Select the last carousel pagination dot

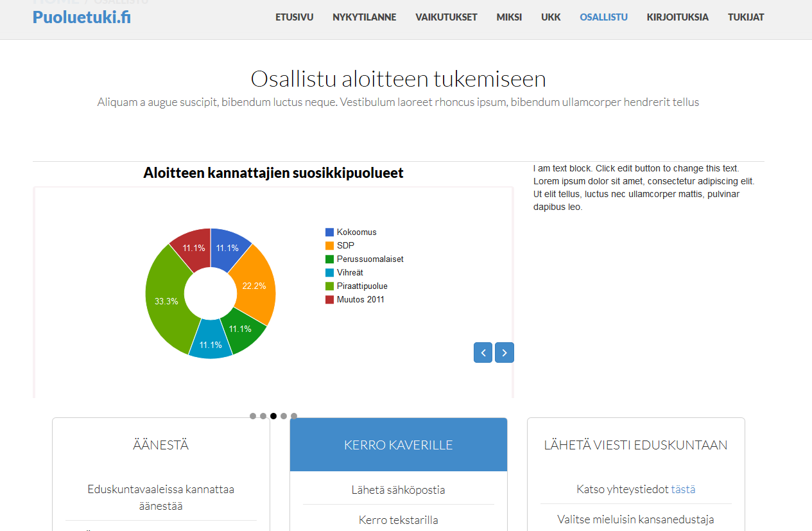click(x=294, y=416)
